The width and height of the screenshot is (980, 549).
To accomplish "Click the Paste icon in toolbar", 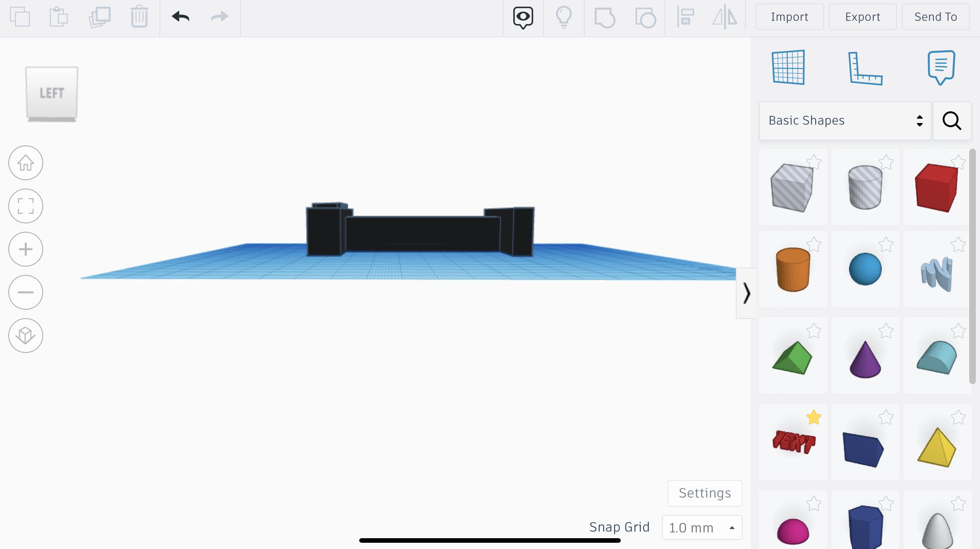I will 59,17.
